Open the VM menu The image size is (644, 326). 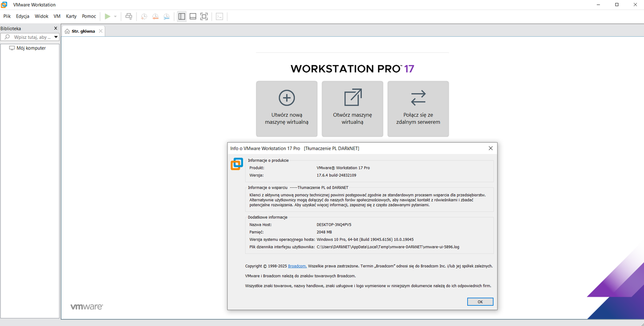[x=57, y=16]
